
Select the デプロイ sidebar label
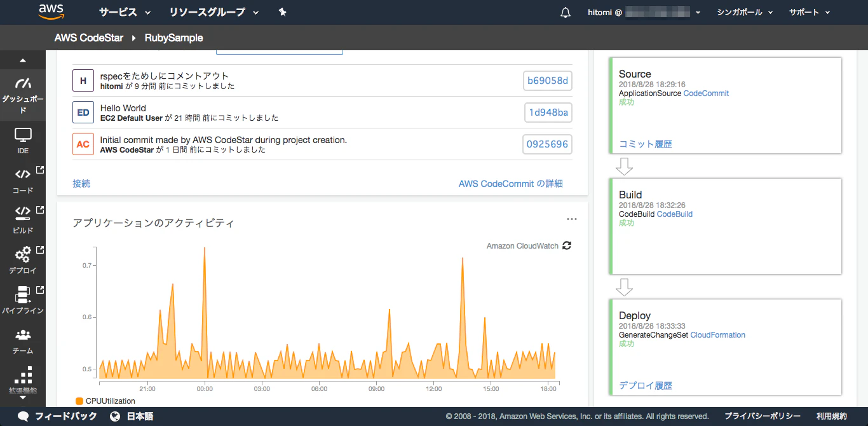coord(23,270)
